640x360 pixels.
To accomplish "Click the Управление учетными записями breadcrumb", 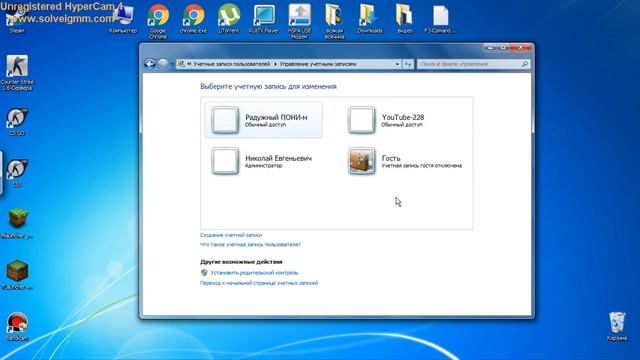I will pyautogui.click(x=318, y=64).
